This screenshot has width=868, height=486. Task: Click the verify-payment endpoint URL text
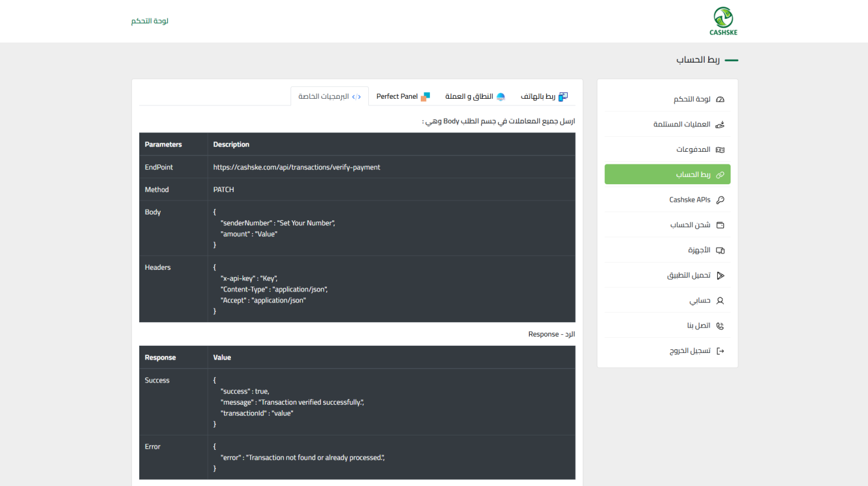click(x=297, y=167)
